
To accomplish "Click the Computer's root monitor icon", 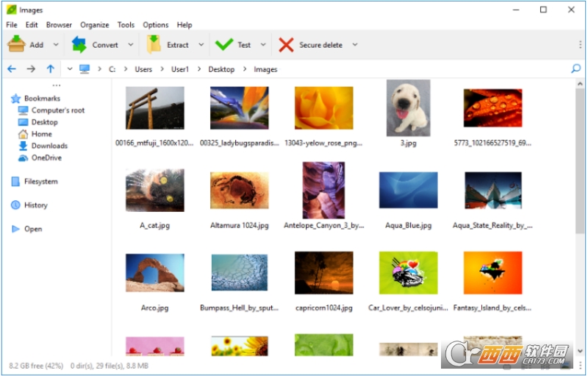I will [x=23, y=110].
